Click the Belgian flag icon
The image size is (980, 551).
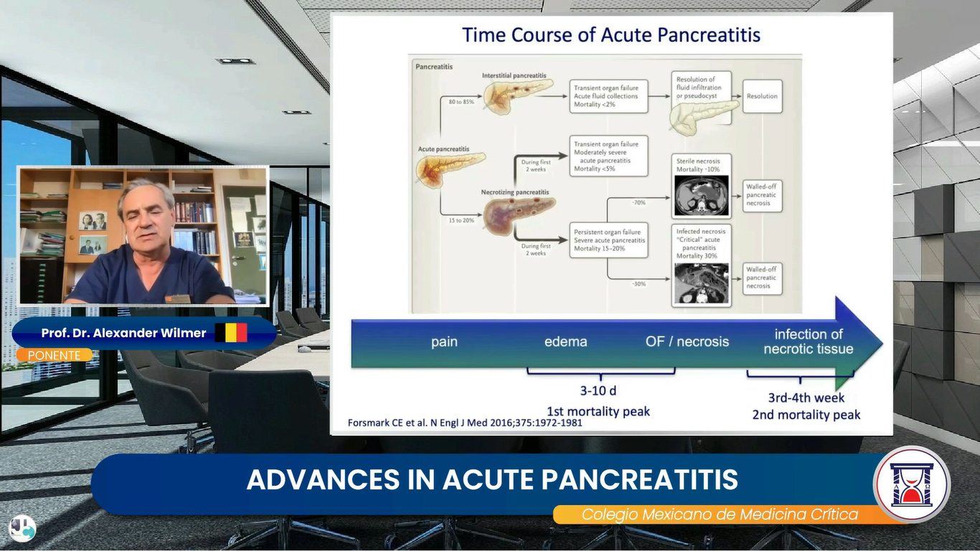[x=231, y=332]
